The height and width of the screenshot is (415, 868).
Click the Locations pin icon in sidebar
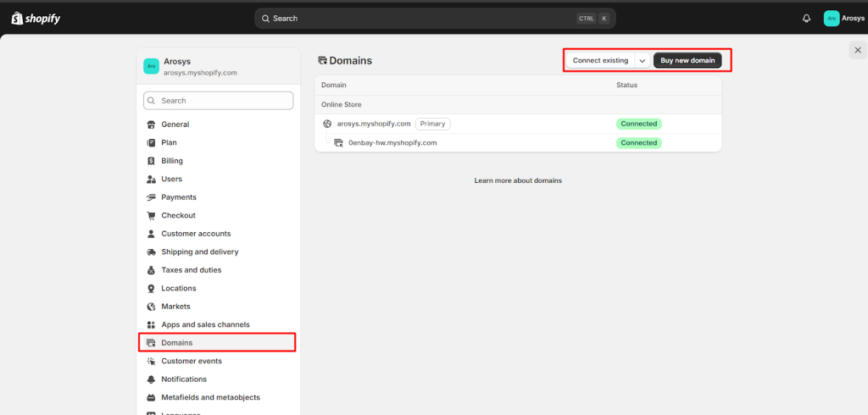click(152, 289)
